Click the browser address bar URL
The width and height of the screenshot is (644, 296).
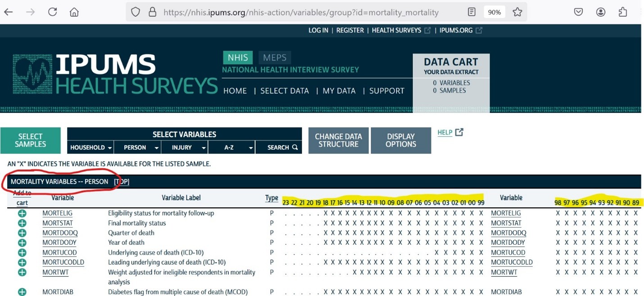pos(301,12)
